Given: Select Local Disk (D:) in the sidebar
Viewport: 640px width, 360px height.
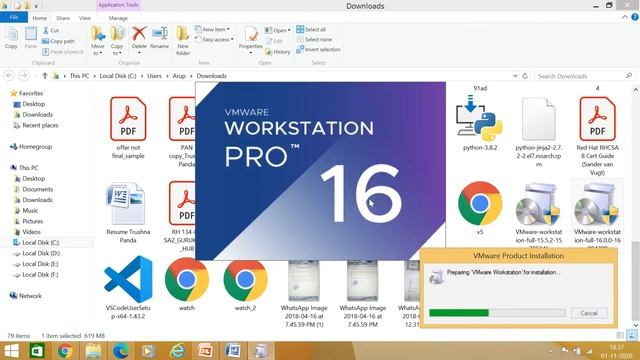Looking at the screenshot, I should [40, 253].
